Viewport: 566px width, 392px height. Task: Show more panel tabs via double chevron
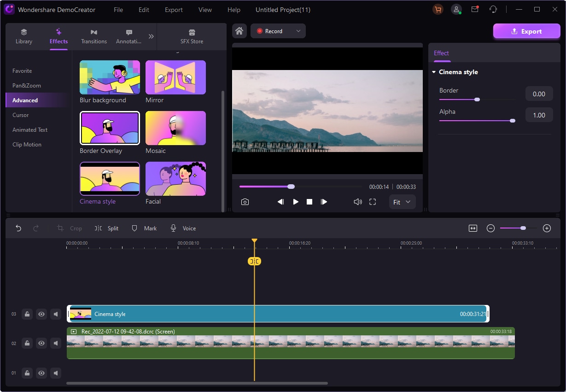[151, 36]
